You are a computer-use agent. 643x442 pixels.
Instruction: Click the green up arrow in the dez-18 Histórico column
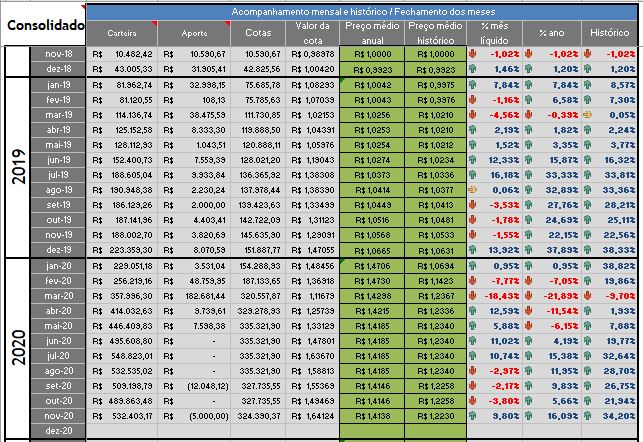point(587,69)
